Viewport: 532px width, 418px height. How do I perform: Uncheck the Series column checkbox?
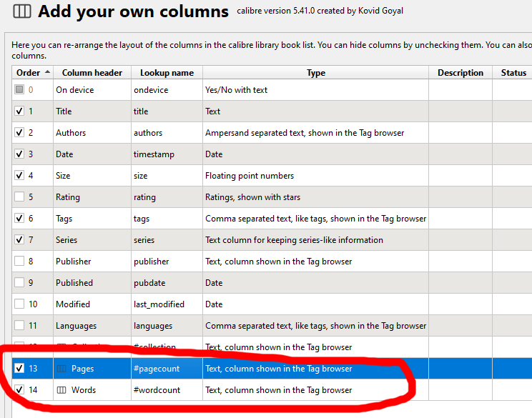coord(19,239)
